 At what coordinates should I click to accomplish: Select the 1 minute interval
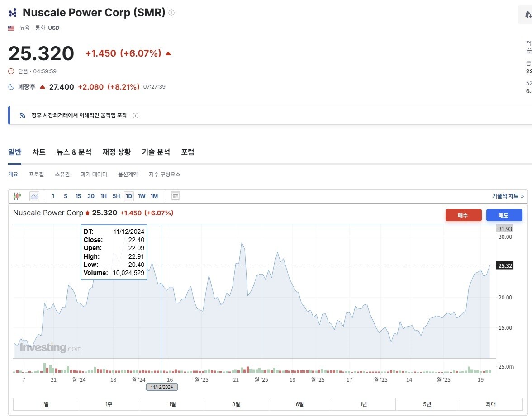[x=53, y=196]
